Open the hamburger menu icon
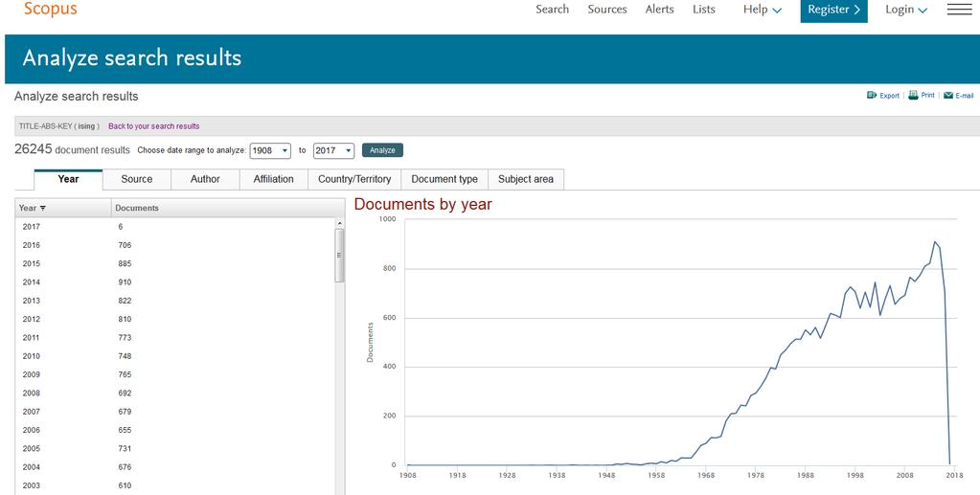The width and height of the screenshot is (980, 495). pos(959,10)
